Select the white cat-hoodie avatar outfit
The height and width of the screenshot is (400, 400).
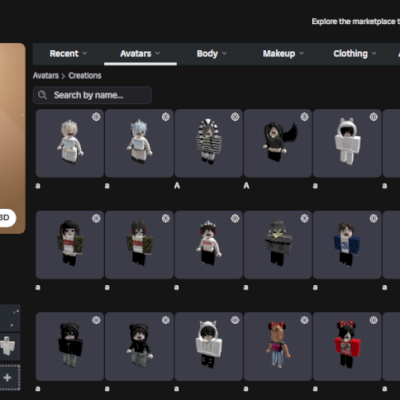pos(209,346)
